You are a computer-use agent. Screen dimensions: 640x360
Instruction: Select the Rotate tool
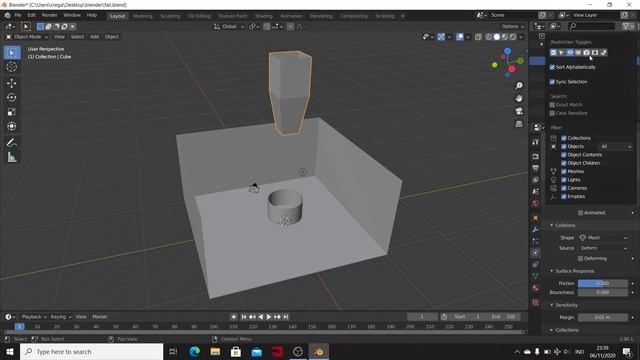coord(11,98)
